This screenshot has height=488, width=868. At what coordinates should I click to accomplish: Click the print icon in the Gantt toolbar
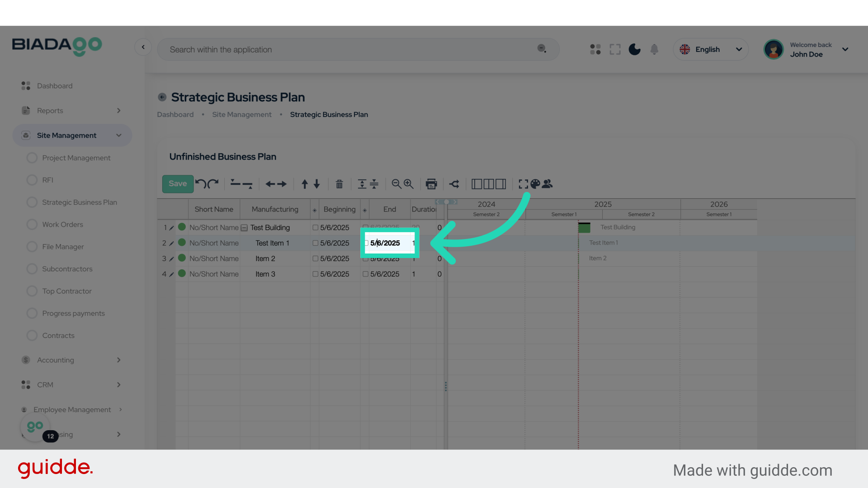point(431,184)
